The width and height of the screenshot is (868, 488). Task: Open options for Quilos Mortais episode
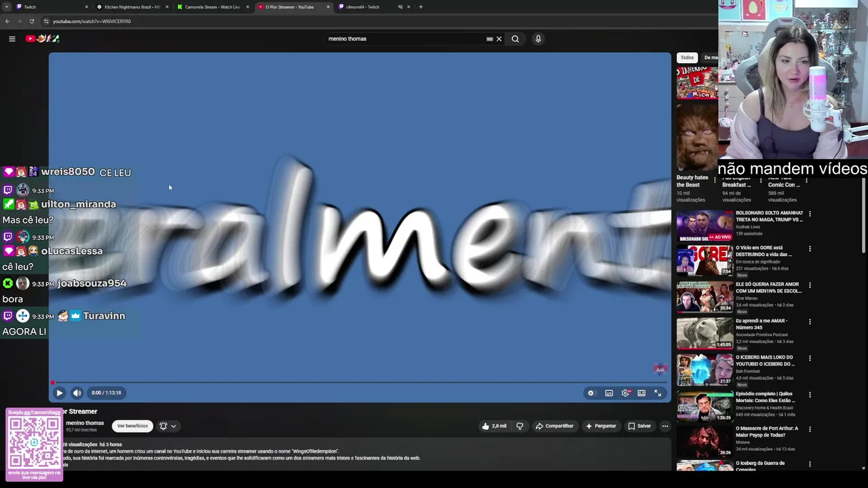tap(810, 394)
